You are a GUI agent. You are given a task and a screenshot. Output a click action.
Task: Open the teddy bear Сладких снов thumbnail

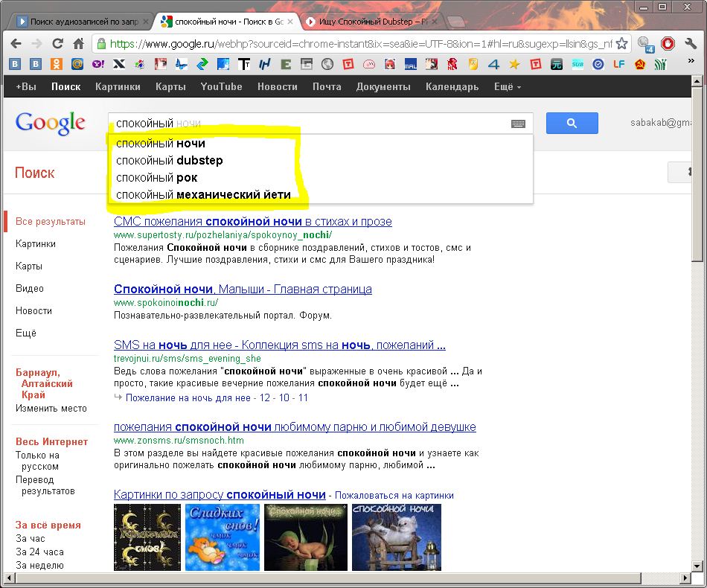[x=223, y=537]
